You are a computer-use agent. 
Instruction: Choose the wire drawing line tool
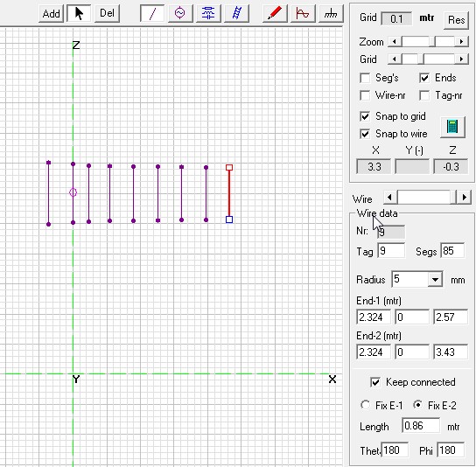point(152,13)
